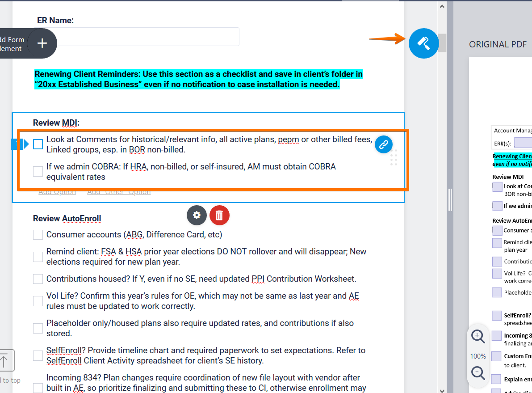Click the blue link icon on selected field
The image size is (532, 393).
383,144
